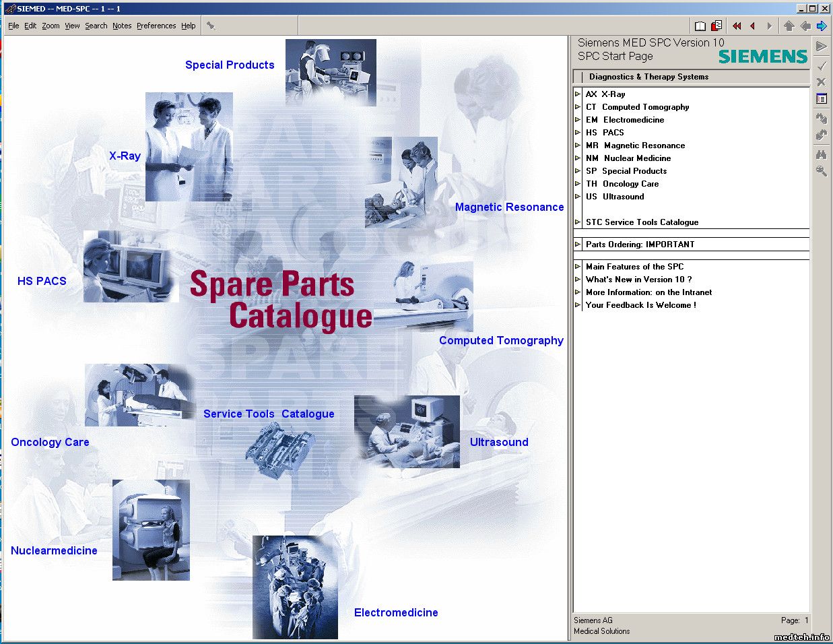Open the Oncology Care link
Viewport: 833px width, 644px height.
point(50,443)
